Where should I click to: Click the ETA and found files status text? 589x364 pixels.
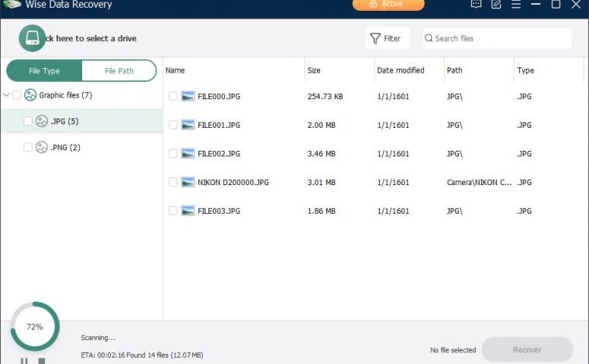[142, 355]
